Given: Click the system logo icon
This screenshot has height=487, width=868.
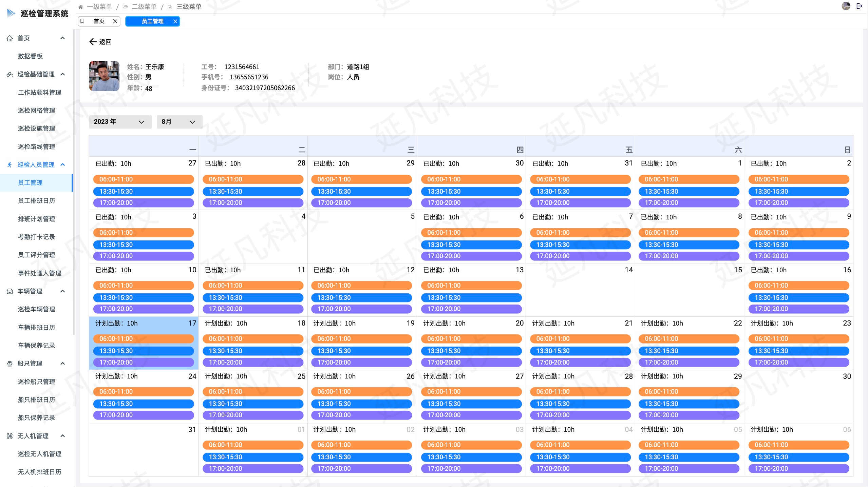Looking at the screenshot, I should pos(11,13).
